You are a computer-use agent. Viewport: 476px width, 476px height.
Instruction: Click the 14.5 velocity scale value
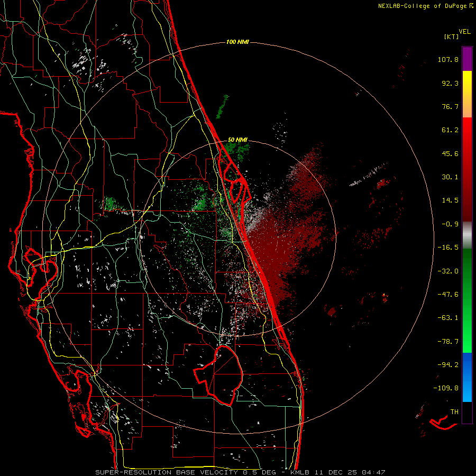pos(450,200)
